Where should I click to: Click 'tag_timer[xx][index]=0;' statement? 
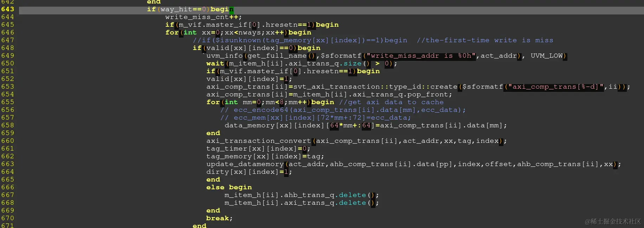(x=258, y=148)
